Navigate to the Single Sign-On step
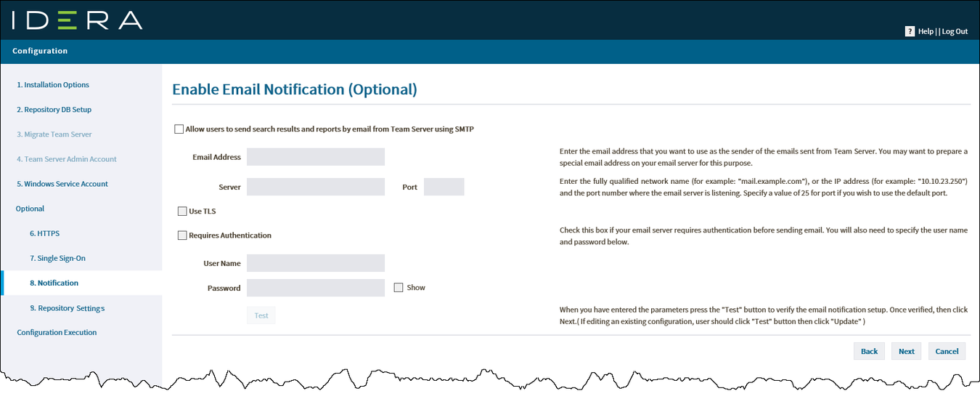The width and height of the screenshot is (980, 399). tap(57, 258)
